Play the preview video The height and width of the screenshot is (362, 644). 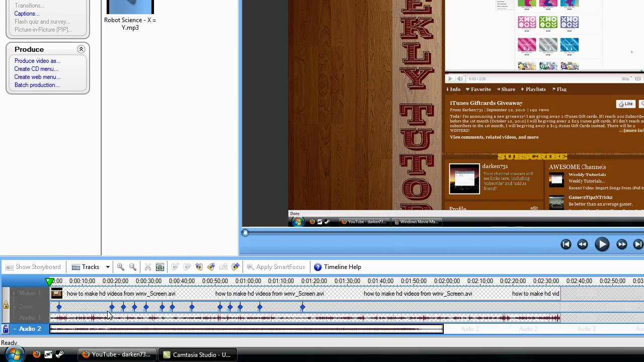(602, 244)
